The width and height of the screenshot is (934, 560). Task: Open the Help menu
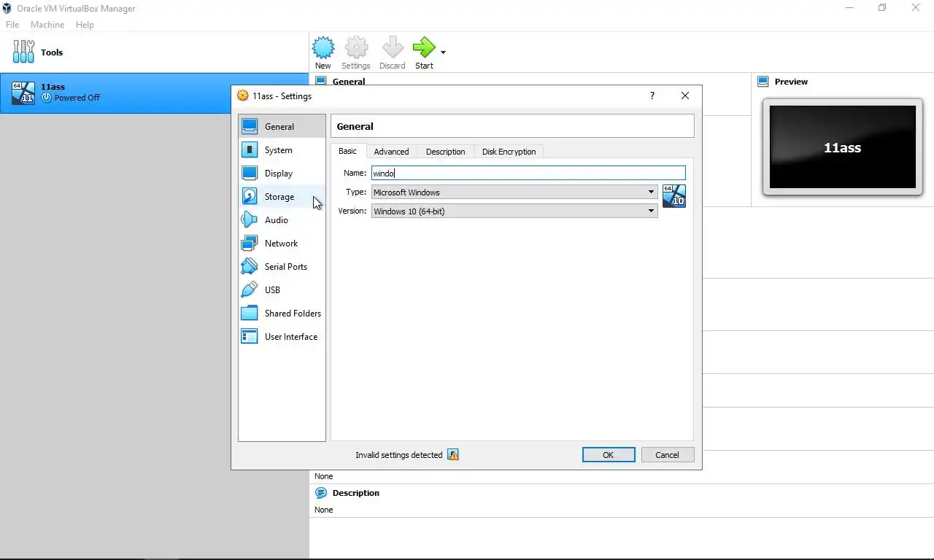pyautogui.click(x=85, y=25)
